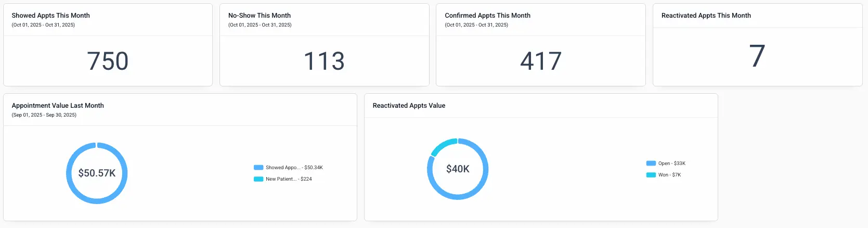Click the Reactivated Appts Value heading
Image resolution: width=868 pixels, height=228 pixels.
[x=409, y=106]
